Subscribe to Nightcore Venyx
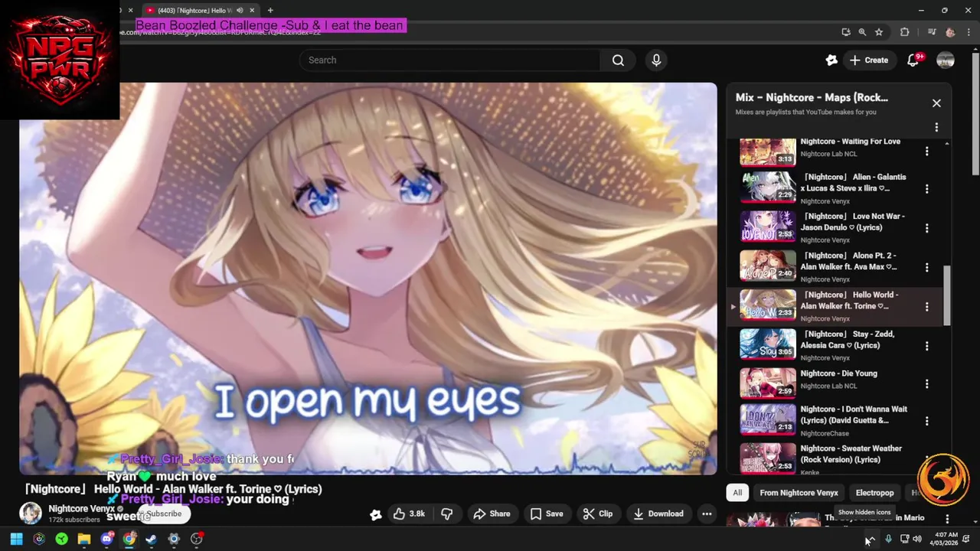The width and height of the screenshot is (980, 551). pyautogui.click(x=164, y=514)
